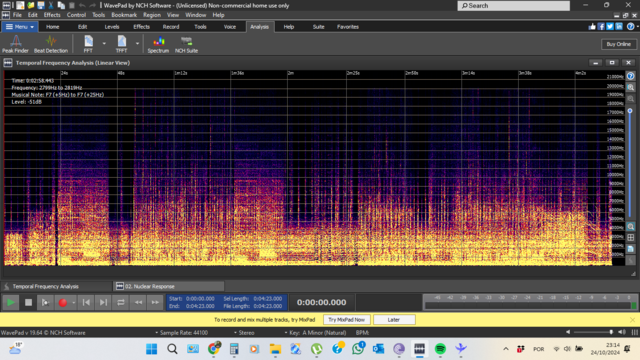Toggle loop playback mode
Screen dimensions: 640x360
(x=120, y=302)
